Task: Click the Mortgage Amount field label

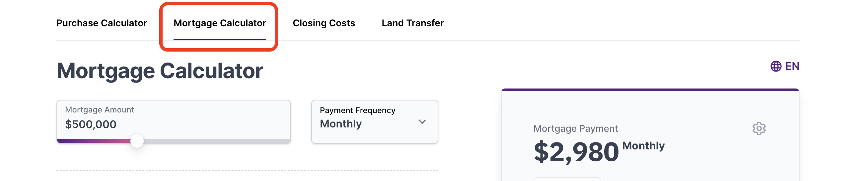Action: point(100,110)
